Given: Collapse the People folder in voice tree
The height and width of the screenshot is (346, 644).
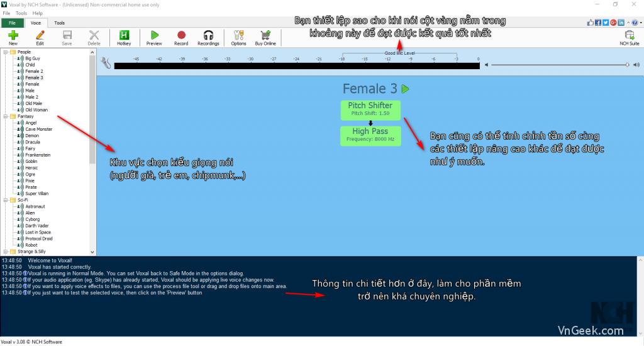Looking at the screenshot, I should coord(6,52).
